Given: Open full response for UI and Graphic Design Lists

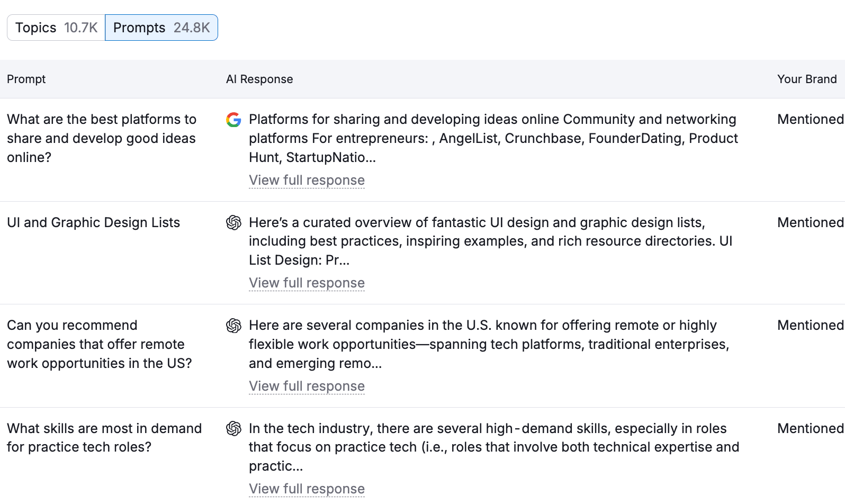Looking at the screenshot, I should point(307,283).
